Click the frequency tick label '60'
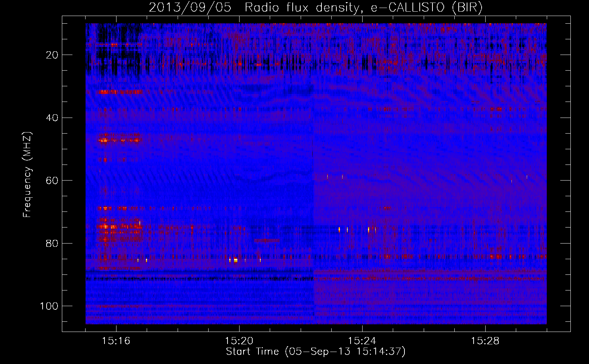 pos(52,181)
